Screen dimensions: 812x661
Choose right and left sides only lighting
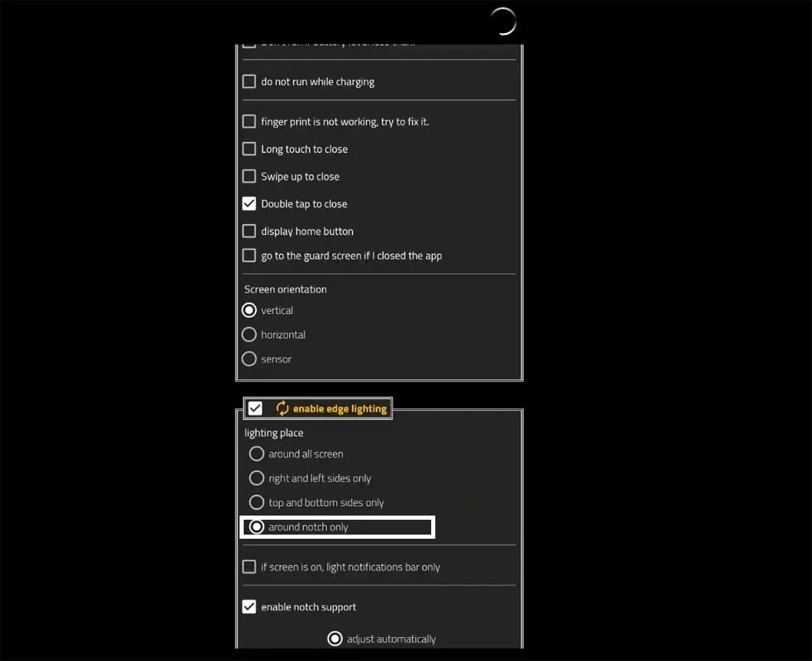tap(257, 478)
